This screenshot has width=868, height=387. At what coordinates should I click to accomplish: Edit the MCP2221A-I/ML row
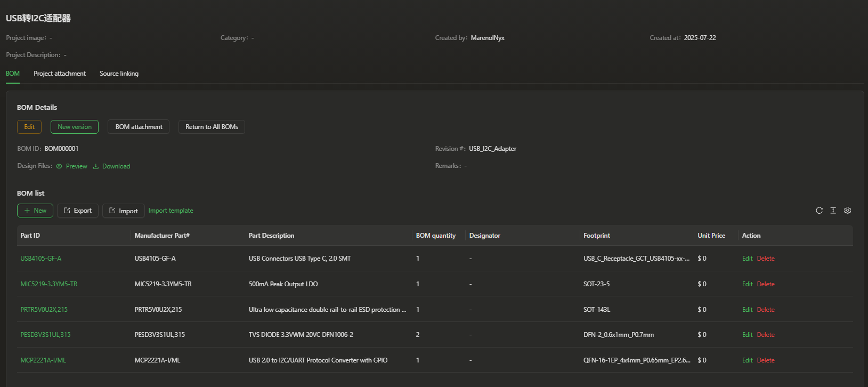pos(748,360)
